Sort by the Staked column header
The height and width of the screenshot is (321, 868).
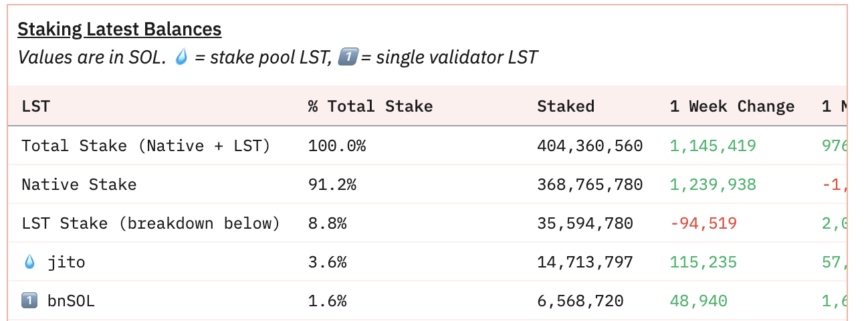[x=565, y=106]
